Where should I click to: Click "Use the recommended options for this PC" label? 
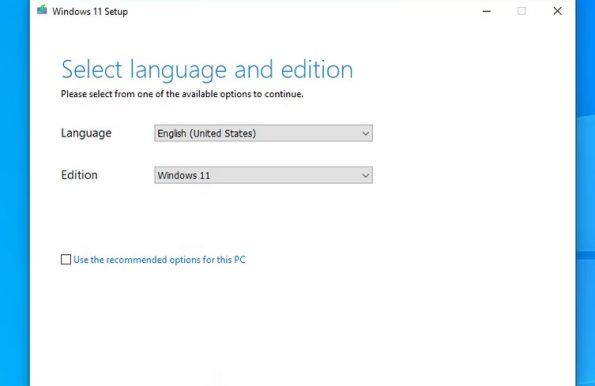pos(159,260)
